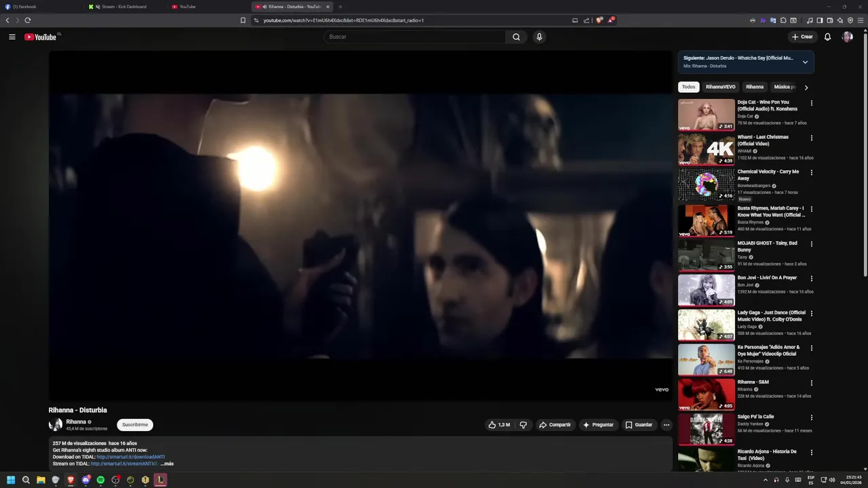868x488 pixels.
Task: Open Doja Cat Wine Pon You thumbnail
Action: pos(707,115)
